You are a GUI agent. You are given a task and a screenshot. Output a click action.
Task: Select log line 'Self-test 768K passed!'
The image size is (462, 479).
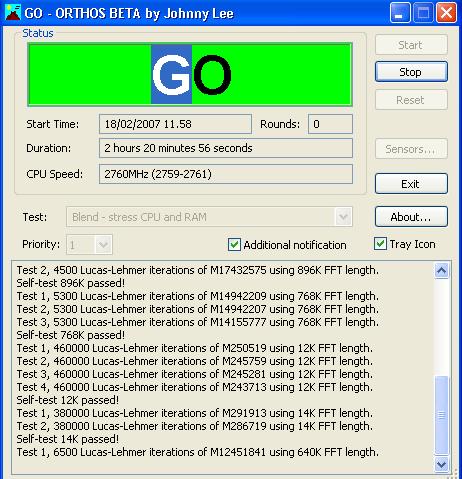click(x=71, y=335)
